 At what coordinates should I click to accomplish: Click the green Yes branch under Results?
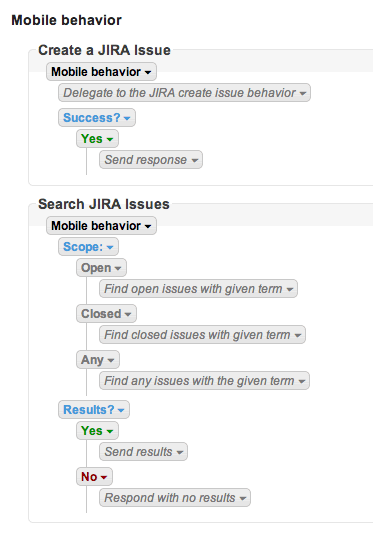pyautogui.click(x=97, y=431)
